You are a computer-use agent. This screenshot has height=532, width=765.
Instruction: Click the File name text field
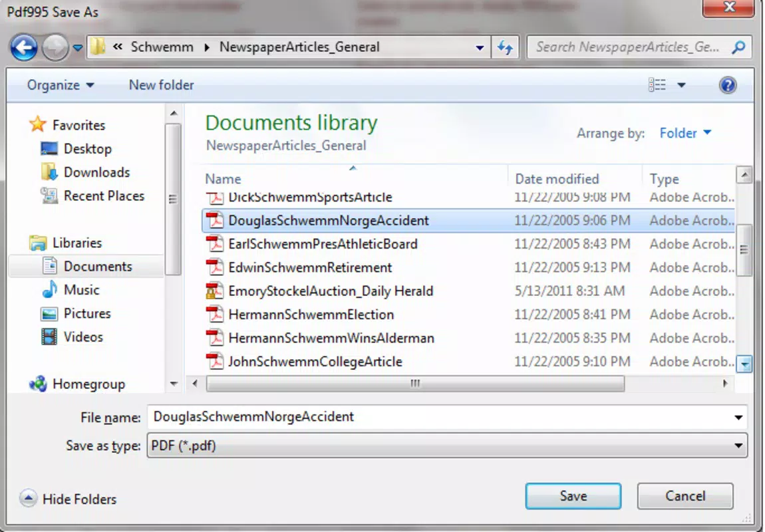[448, 417]
